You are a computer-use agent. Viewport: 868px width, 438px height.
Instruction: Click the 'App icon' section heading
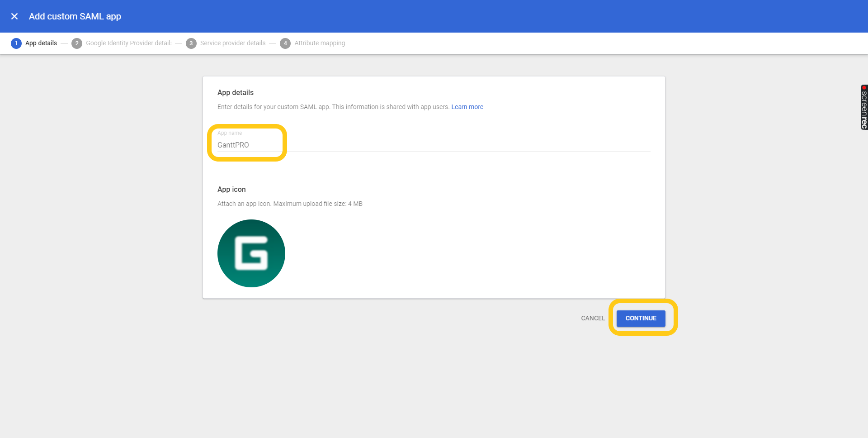point(231,189)
